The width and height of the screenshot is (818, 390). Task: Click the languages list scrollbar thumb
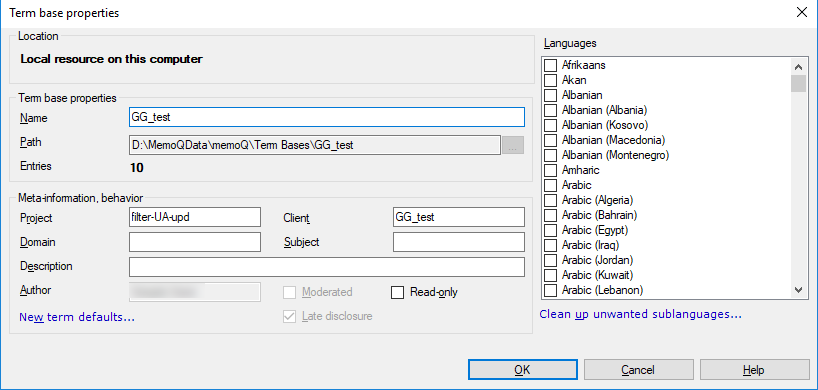click(x=798, y=83)
